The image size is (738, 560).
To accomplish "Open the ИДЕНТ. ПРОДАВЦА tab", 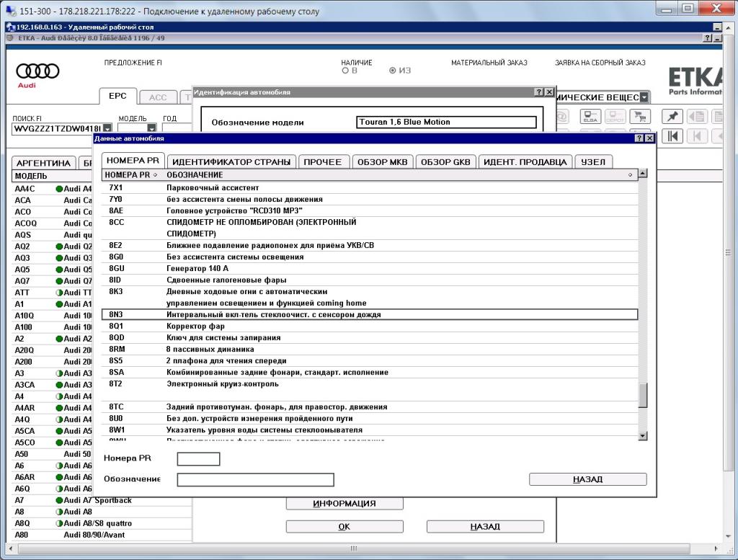I will [525, 162].
